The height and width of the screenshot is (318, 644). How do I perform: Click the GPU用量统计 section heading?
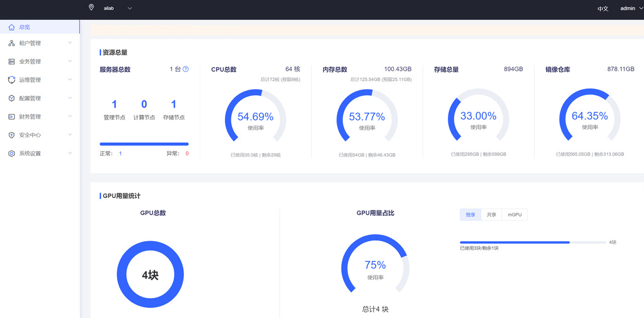coord(122,196)
